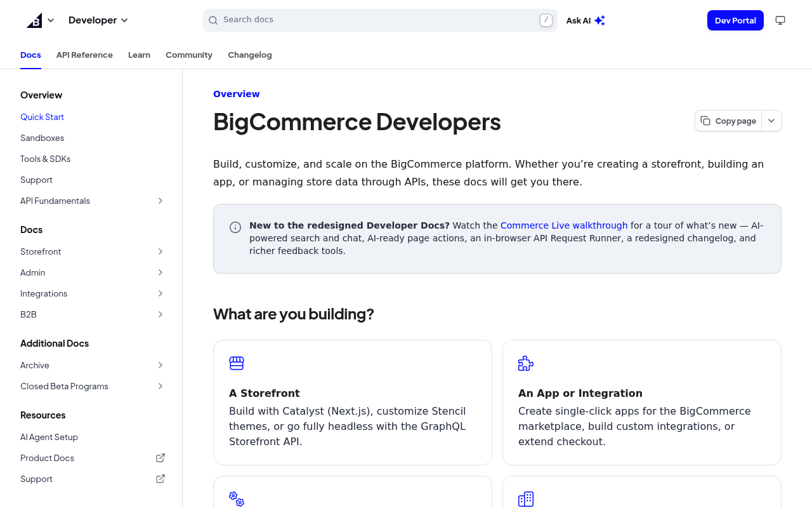The image size is (812, 508).
Task: Open the A Storefront card
Action: pyautogui.click(x=353, y=403)
